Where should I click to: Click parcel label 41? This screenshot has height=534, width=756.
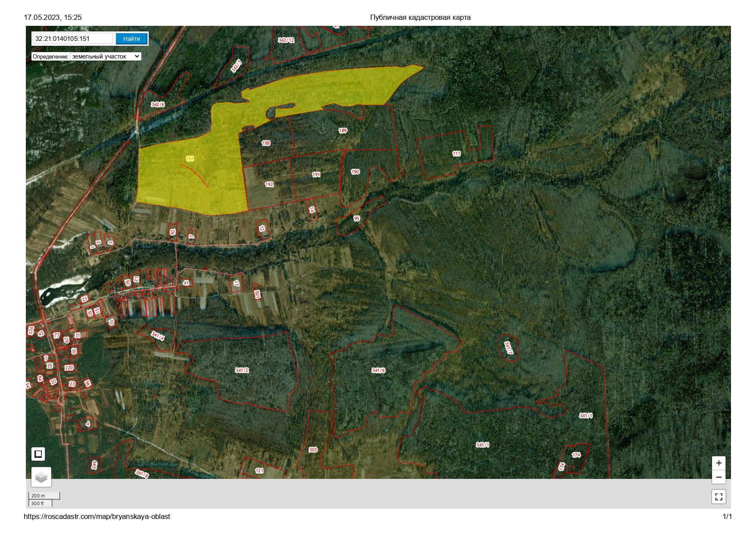tap(186, 283)
